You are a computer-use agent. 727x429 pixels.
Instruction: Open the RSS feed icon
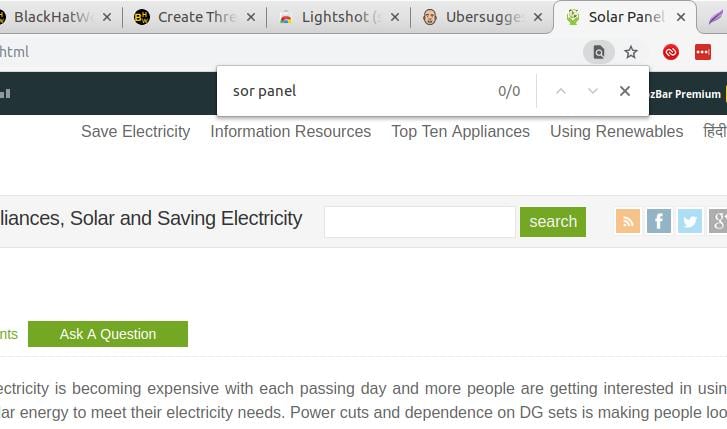628,221
